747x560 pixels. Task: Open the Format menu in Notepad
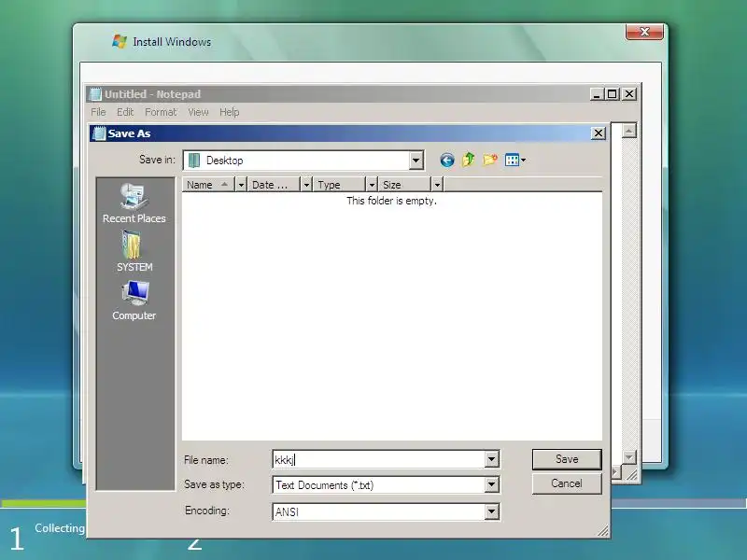click(x=161, y=112)
